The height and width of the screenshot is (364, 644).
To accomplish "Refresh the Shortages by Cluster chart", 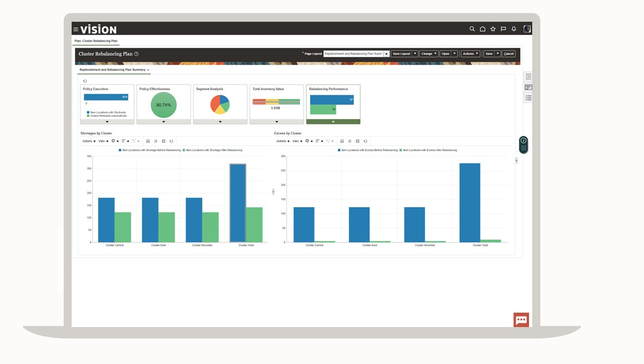I will click(x=171, y=141).
